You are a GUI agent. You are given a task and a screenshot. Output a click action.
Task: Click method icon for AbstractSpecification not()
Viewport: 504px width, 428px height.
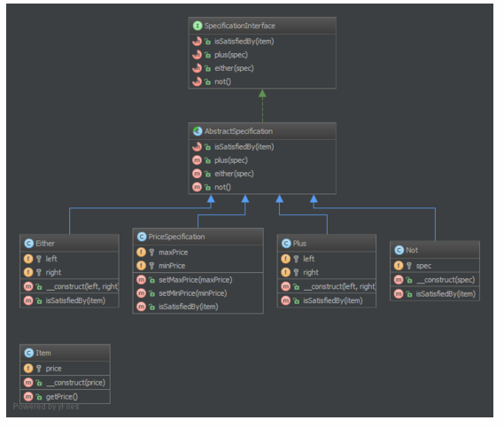point(197,187)
